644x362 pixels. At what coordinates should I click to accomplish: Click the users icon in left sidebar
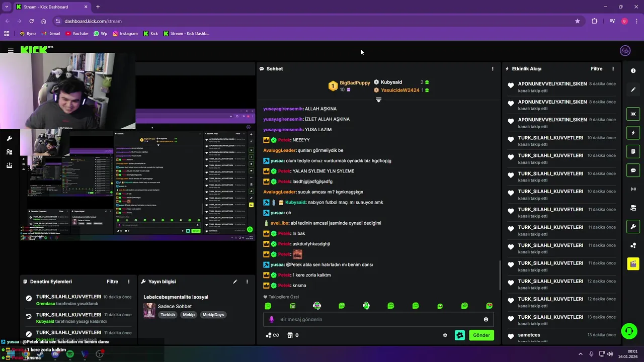[9, 152]
